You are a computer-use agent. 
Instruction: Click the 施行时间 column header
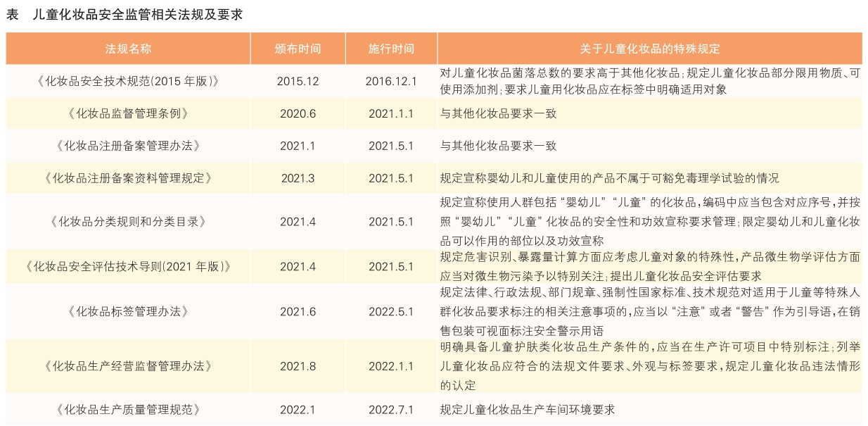click(x=391, y=49)
